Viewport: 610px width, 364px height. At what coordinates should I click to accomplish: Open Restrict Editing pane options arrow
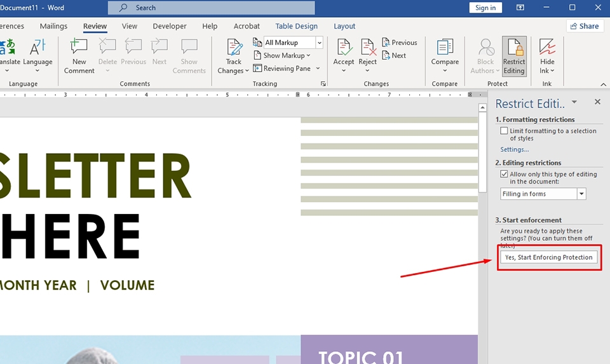point(574,102)
